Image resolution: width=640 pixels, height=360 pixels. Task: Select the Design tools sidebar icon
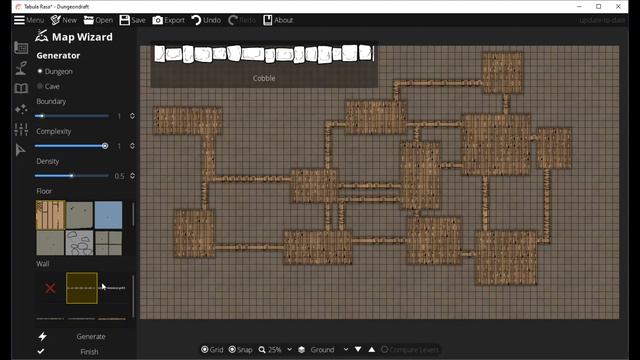point(21,48)
